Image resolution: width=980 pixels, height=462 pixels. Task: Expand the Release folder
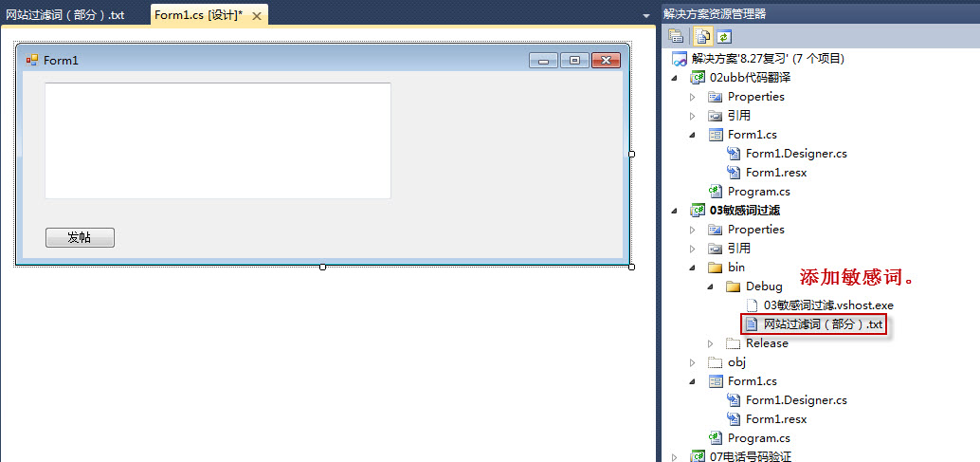[x=711, y=343]
